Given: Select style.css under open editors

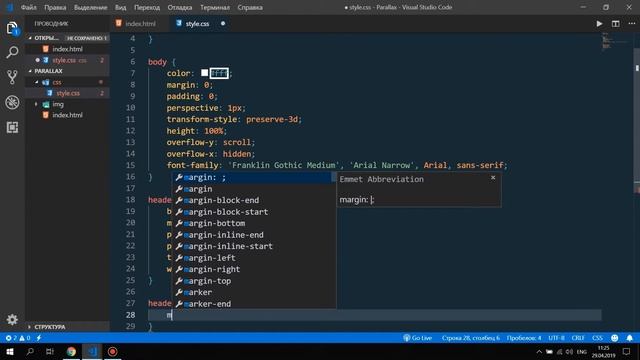Looking at the screenshot, I should tap(67, 60).
